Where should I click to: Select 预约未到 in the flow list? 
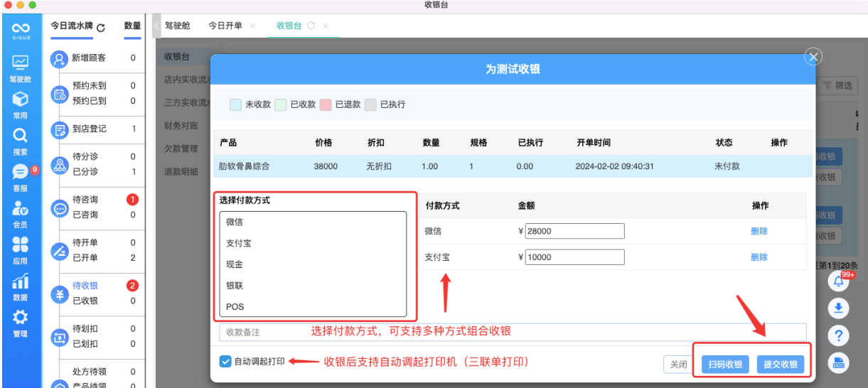90,85
